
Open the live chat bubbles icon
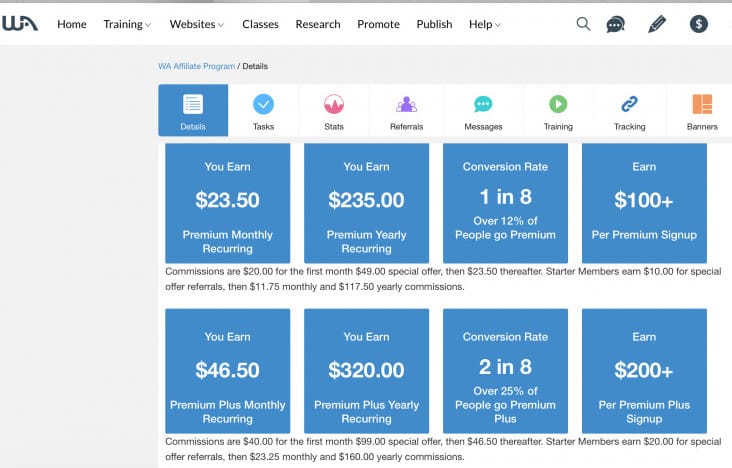coord(615,24)
